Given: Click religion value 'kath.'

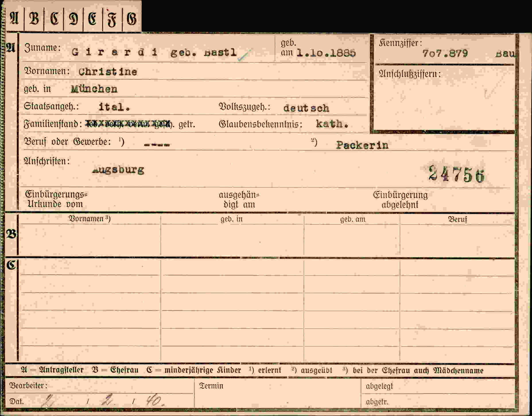Looking at the screenshot, I should click(332, 124).
